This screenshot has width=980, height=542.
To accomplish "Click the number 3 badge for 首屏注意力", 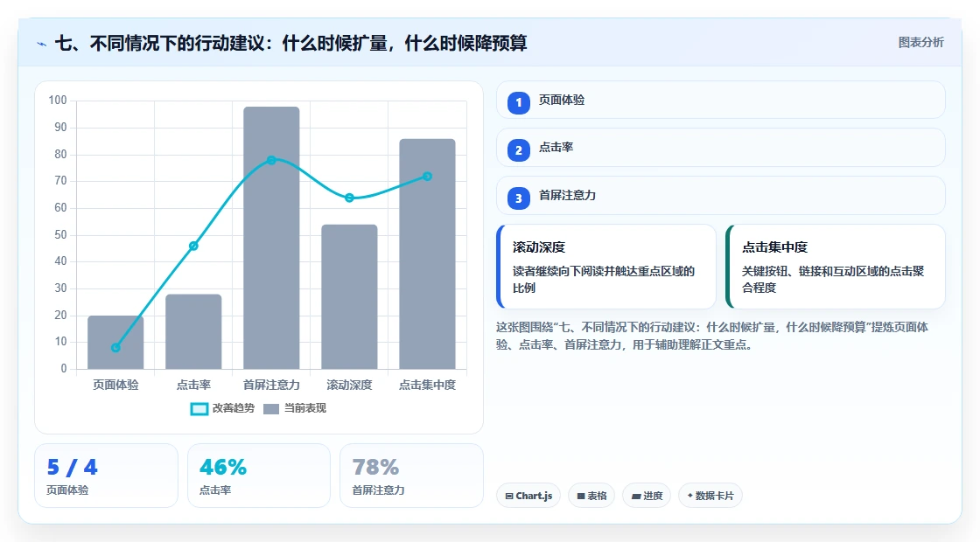I will click(x=518, y=198).
